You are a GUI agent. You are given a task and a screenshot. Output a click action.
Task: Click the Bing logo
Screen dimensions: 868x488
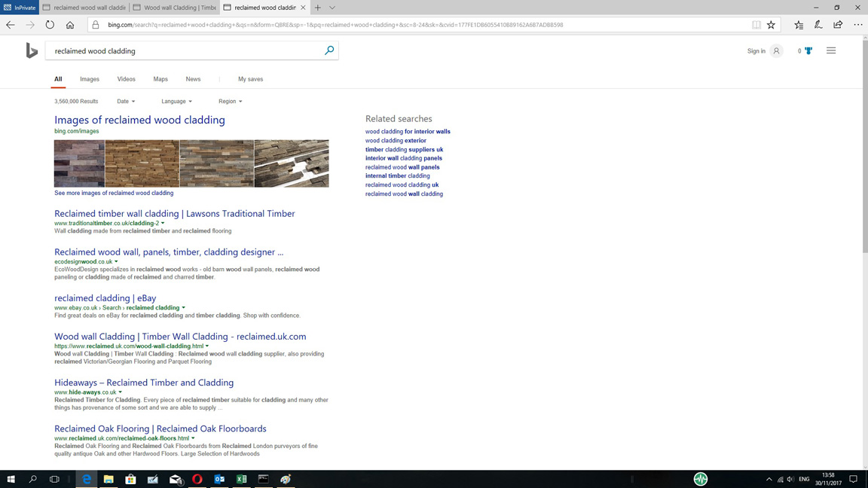coord(32,50)
